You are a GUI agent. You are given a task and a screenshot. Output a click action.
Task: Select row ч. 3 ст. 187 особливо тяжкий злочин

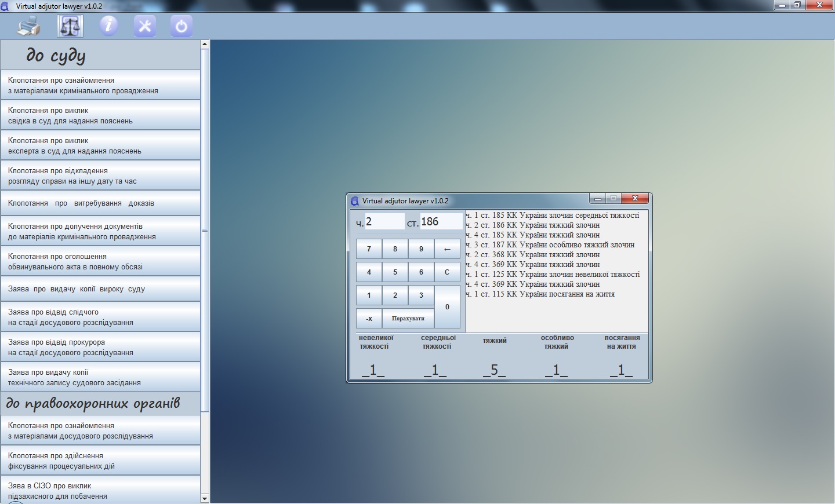550,245
